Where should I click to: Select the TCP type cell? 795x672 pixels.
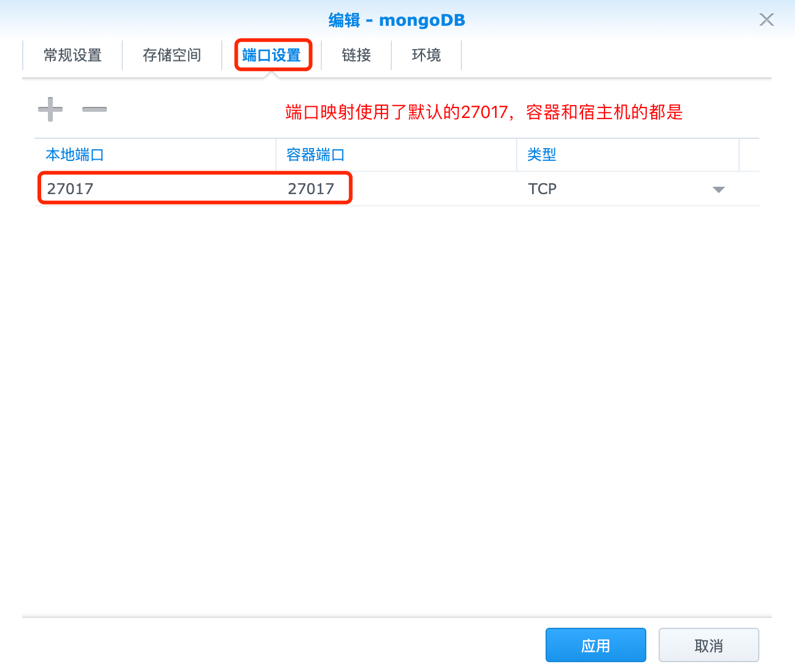(x=542, y=189)
